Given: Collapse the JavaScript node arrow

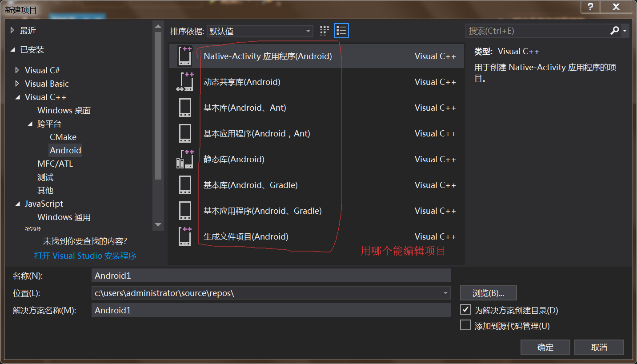Looking at the screenshot, I should [18, 204].
